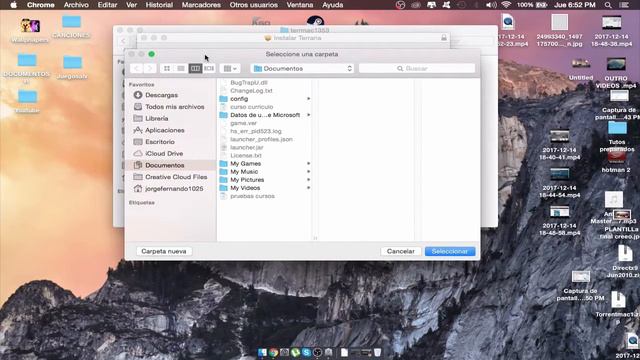Select the My Games folder
The height and width of the screenshot is (360, 640).
tap(265, 164)
